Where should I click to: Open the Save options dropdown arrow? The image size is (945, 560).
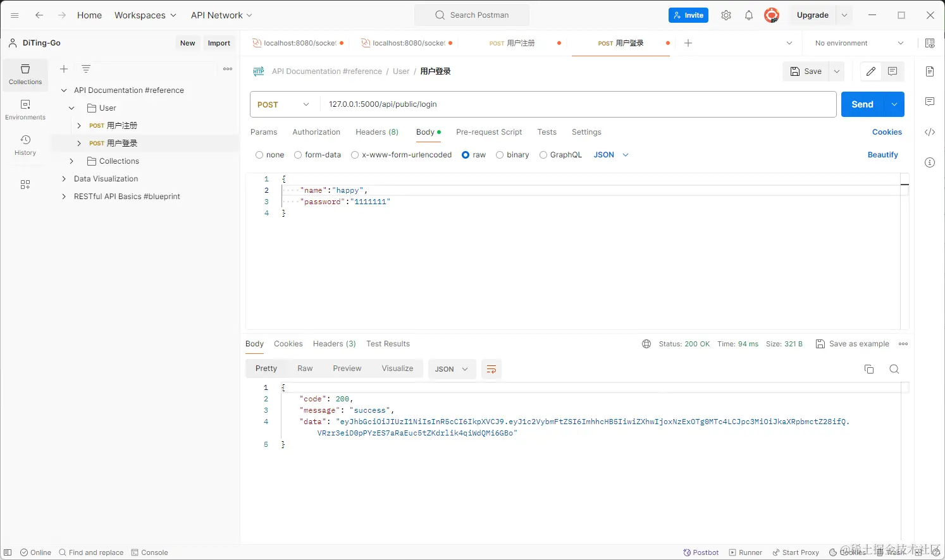tap(837, 71)
